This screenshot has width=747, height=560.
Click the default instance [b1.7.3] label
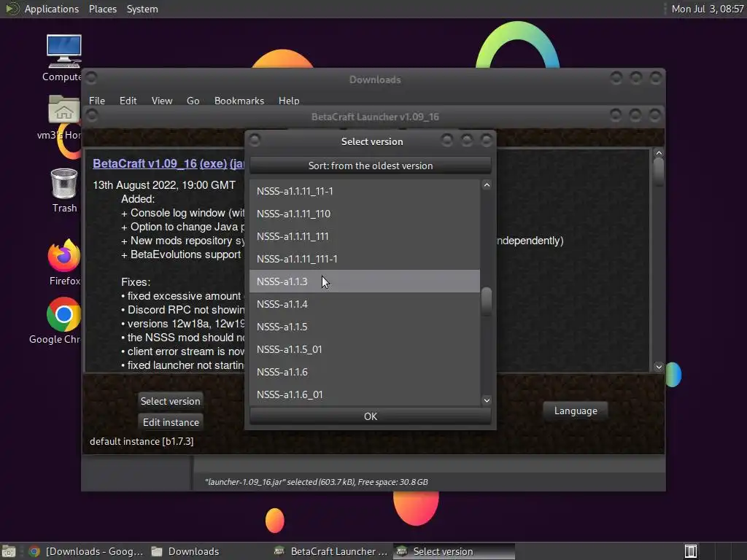coord(142,441)
